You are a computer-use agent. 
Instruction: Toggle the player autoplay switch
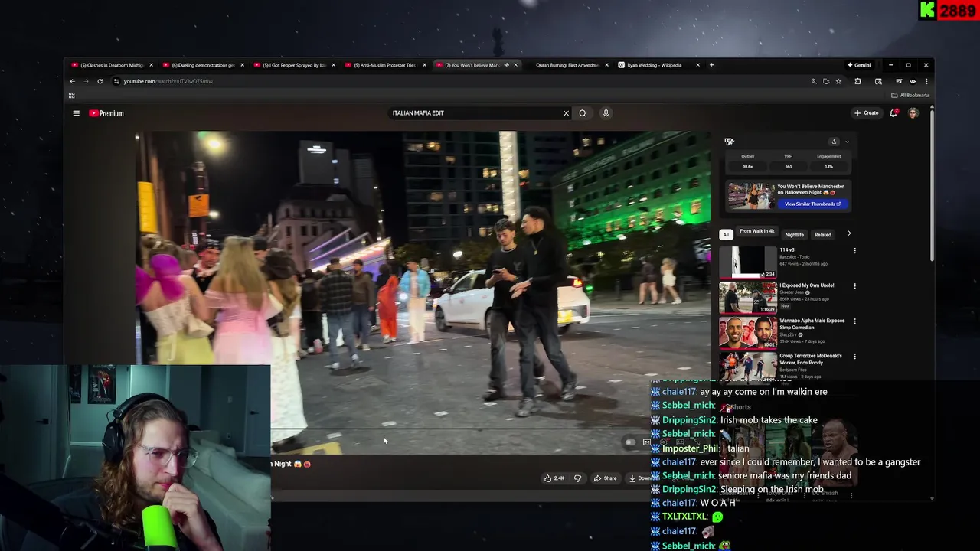click(630, 442)
